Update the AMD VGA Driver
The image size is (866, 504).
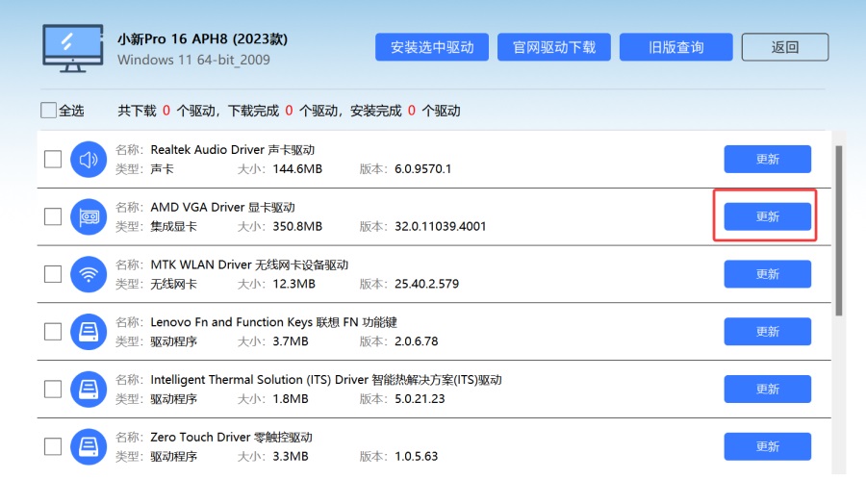(x=768, y=216)
